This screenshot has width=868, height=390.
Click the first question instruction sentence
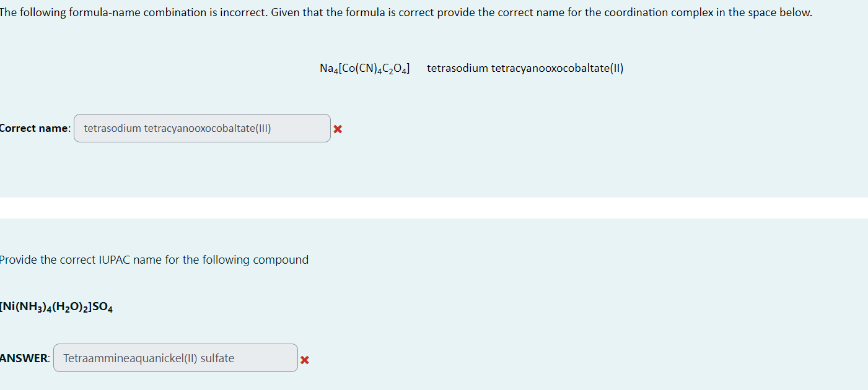[x=406, y=12]
